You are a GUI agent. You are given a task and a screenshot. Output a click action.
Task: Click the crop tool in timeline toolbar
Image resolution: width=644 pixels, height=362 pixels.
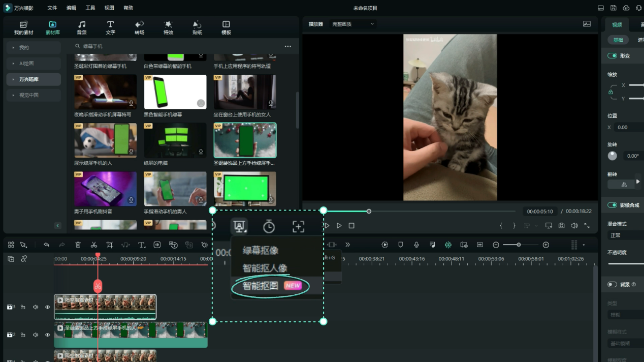click(110, 245)
